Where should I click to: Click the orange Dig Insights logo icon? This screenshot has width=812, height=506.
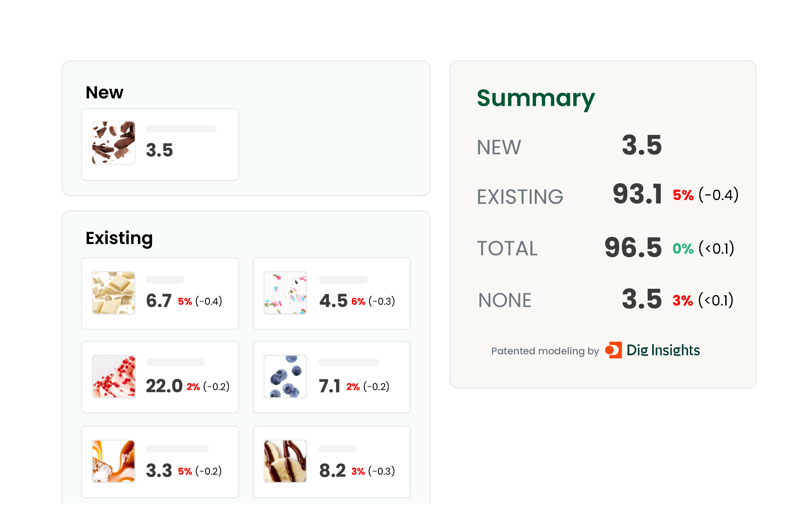[613, 350]
